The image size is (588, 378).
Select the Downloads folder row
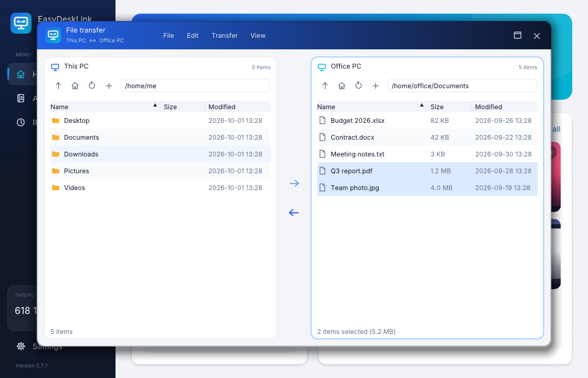(x=161, y=154)
